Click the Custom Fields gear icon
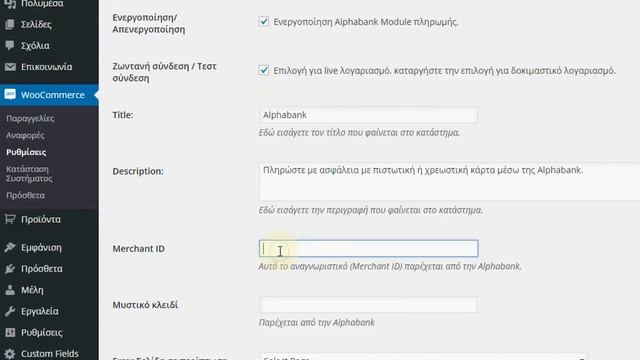The height and width of the screenshot is (360, 640). (10, 353)
